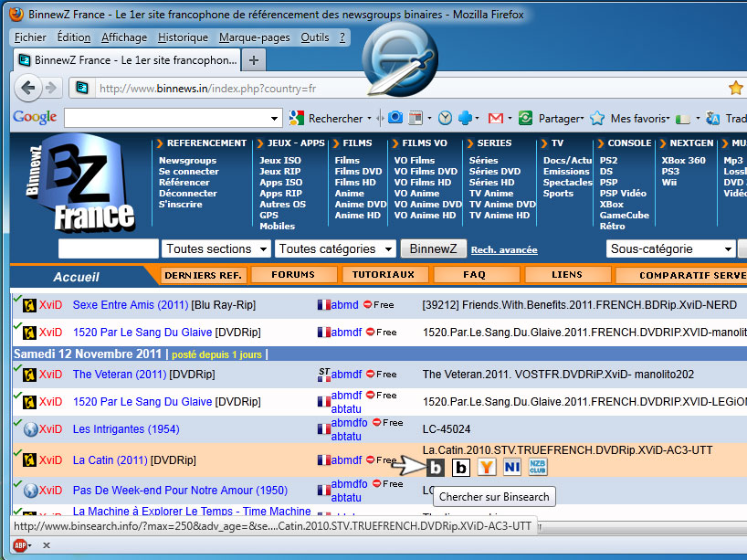747x560 pixels.
Task: Click the orange Y search icon
Action: click(x=487, y=467)
